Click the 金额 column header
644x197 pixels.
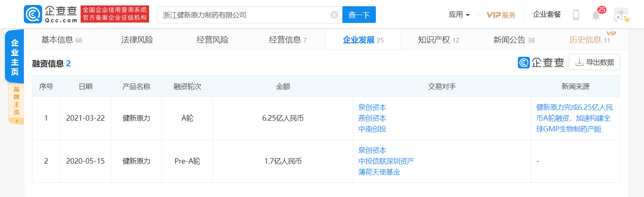pyautogui.click(x=283, y=86)
